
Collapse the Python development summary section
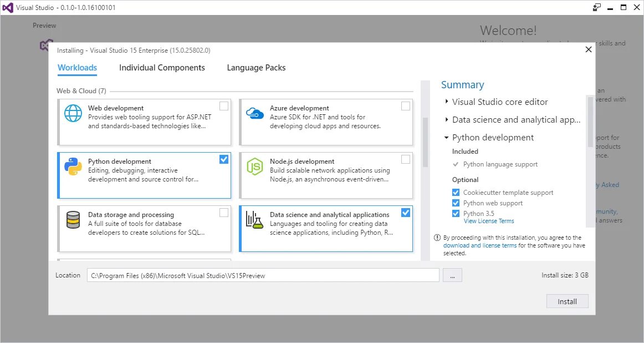[x=447, y=137]
